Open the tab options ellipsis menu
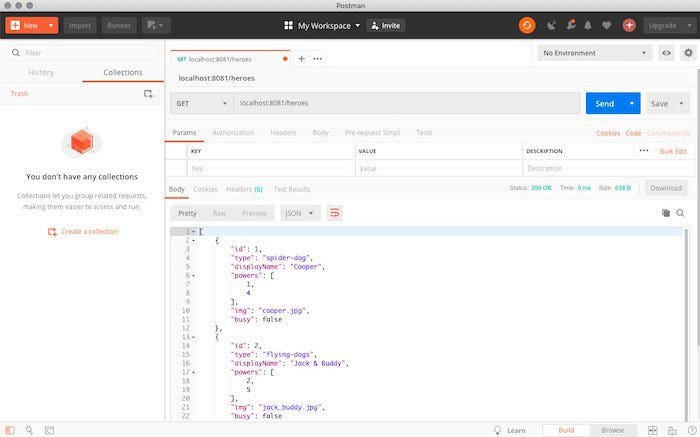This screenshot has height=437, width=700. pos(317,58)
